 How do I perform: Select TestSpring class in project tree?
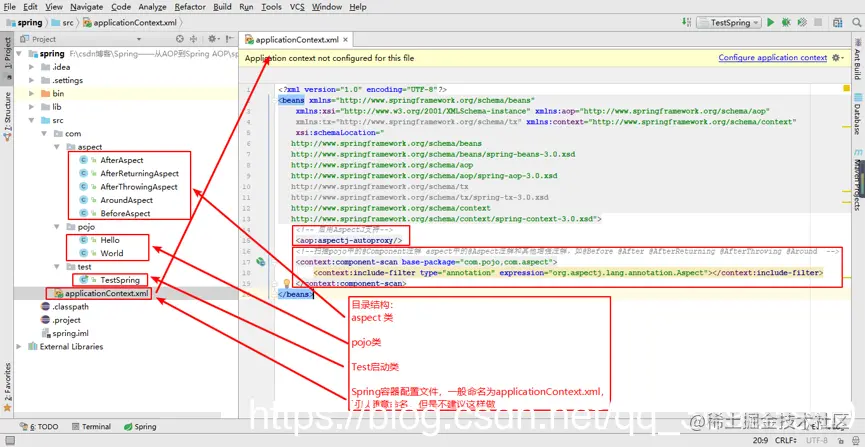point(120,280)
